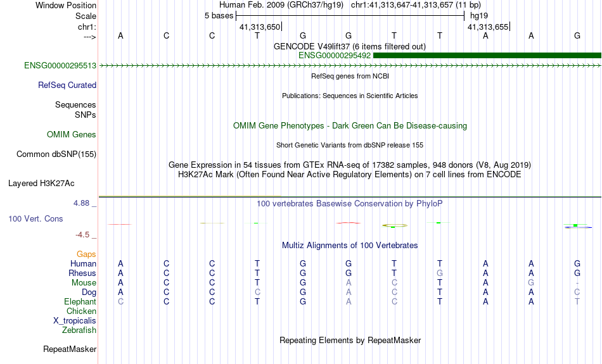Viewport: 602px width, 364px height.
Task: Click the 41,313,650 coordinate marker
Action: click(260, 27)
